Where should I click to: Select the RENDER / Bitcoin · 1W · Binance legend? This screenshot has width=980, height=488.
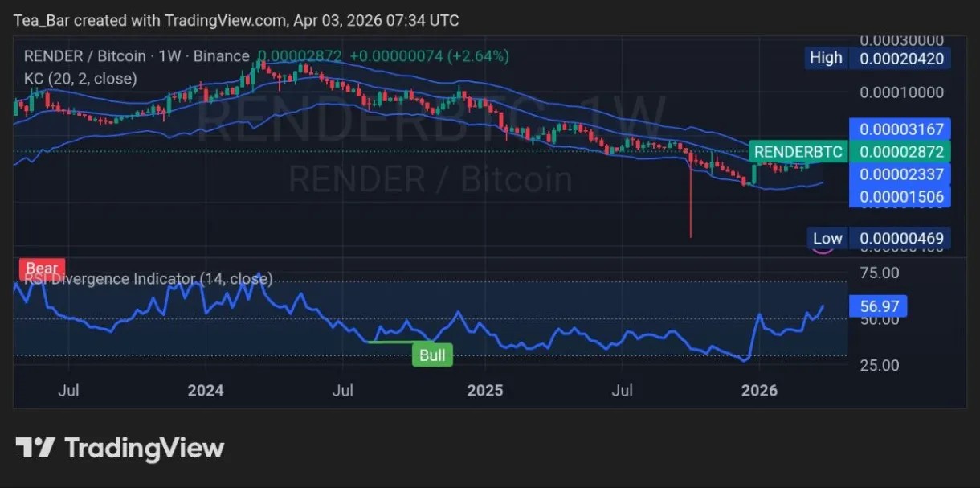[x=137, y=56]
